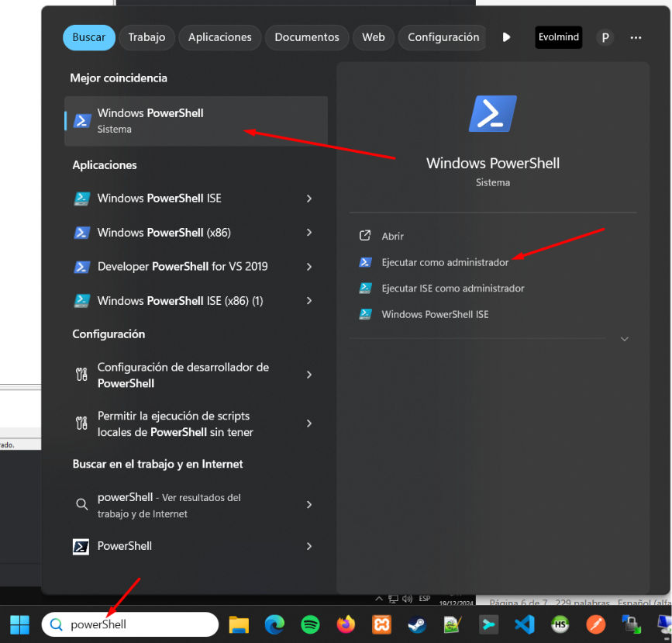Expand Permitir la ejecución de scripts chevron

pos(309,423)
